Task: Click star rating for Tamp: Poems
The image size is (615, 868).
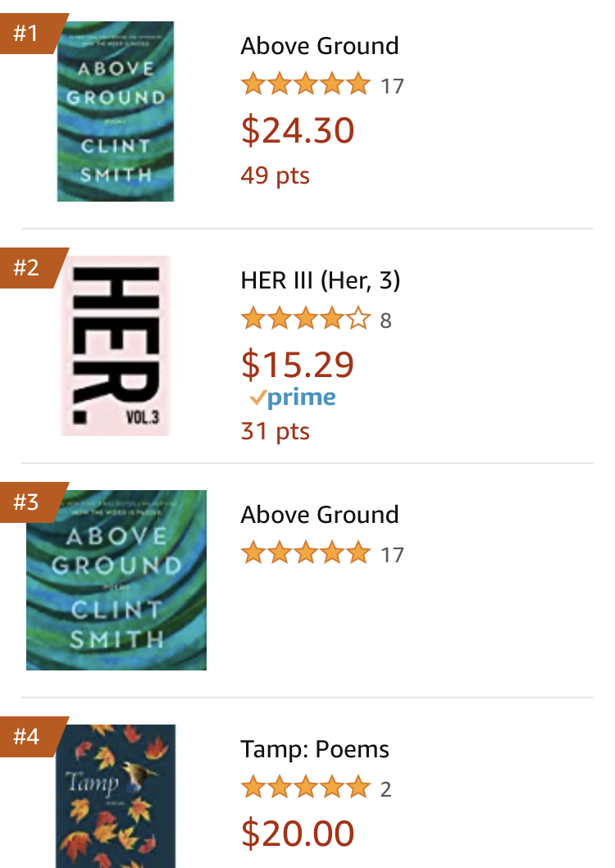Action: pos(305,788)
